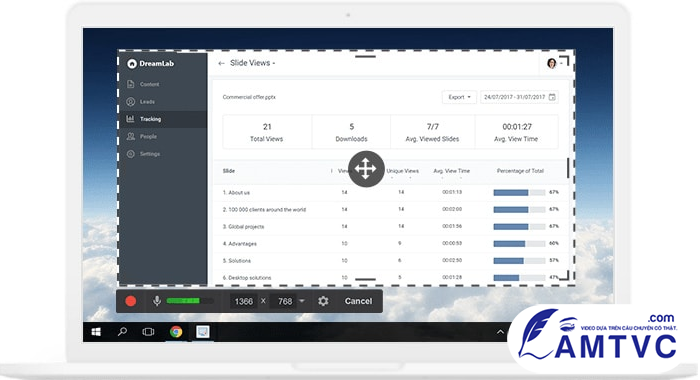Image resolution: width=700 pixels, height=380 pixels.
Task: Click the percentage bar for About us
Action: coord(519,192)
